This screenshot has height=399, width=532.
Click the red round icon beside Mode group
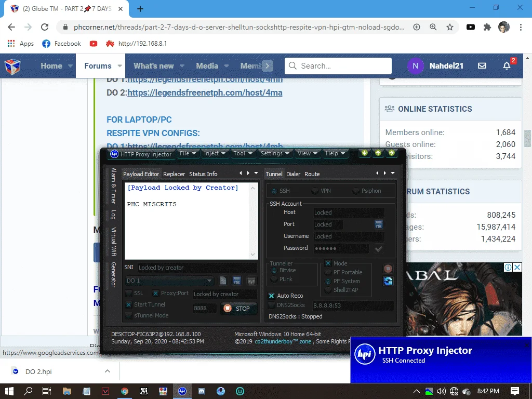tap(388, 269)
